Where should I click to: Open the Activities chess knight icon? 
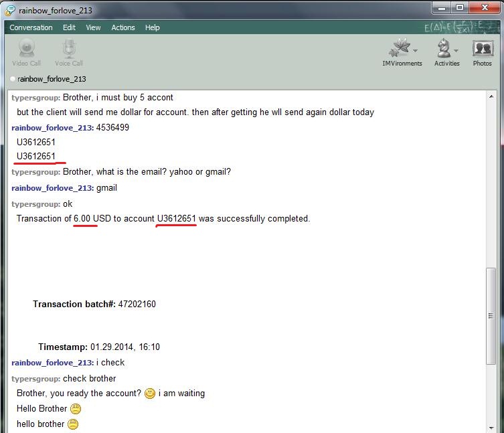[x=444, y=48]
